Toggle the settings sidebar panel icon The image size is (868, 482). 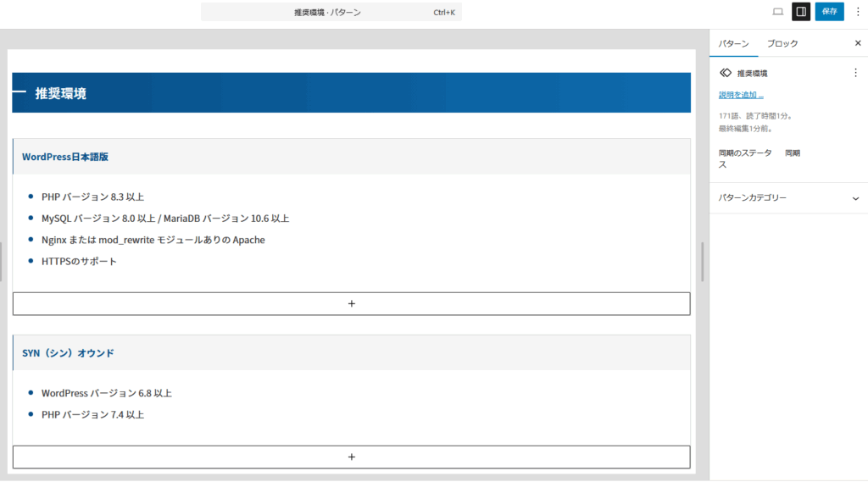(801, 12)
